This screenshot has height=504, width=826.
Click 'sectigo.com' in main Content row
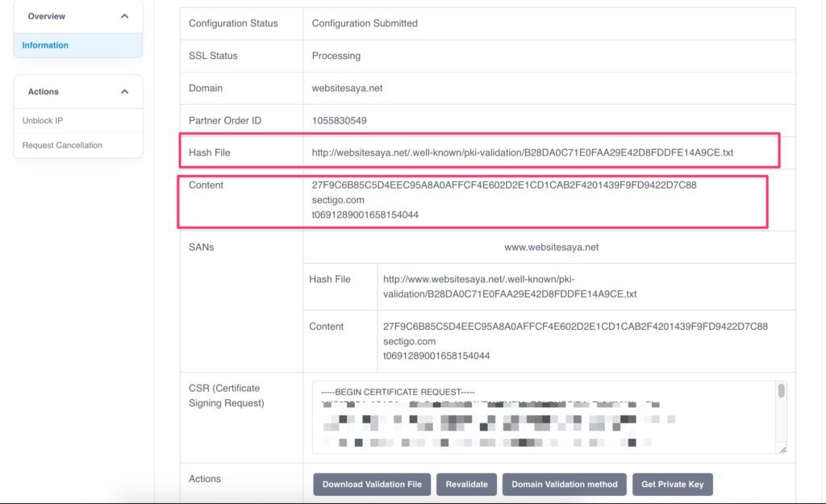point(338,200)
